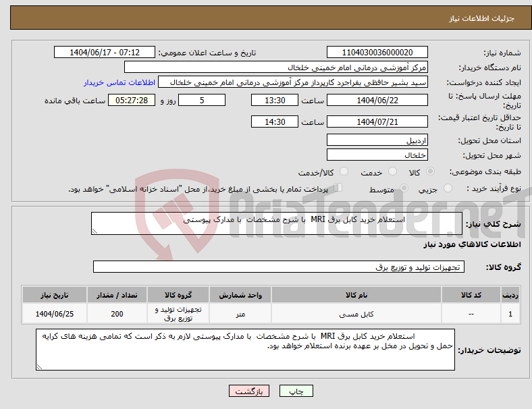Click the شرح کلی نیاز description textarea
The width and height of the screenshot is (532, 409).
277,223
